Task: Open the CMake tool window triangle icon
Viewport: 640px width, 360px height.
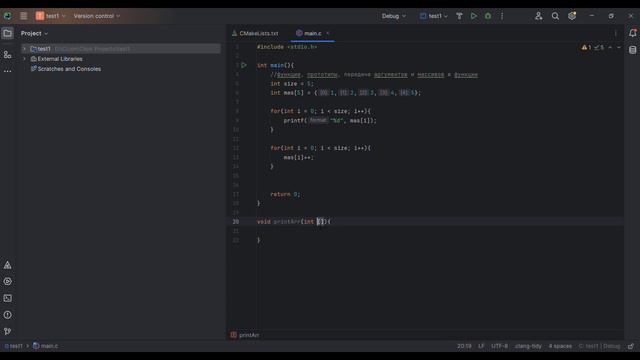Action: pos(7,265)
